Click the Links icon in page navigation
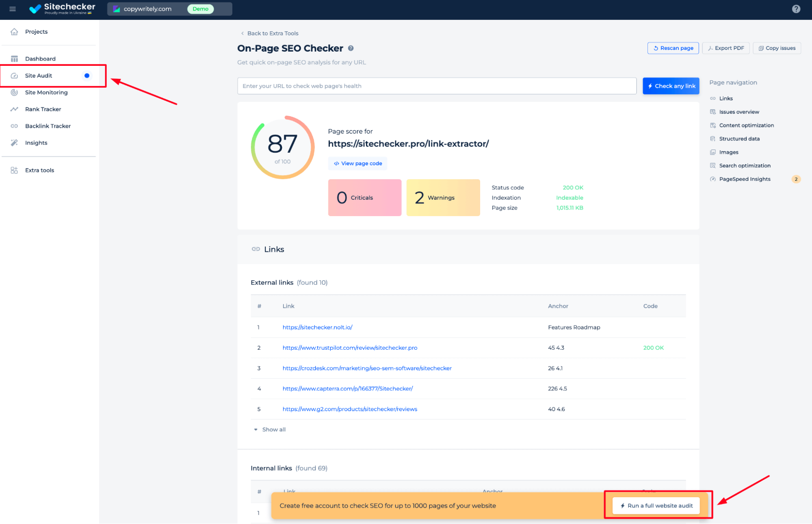 712,98
